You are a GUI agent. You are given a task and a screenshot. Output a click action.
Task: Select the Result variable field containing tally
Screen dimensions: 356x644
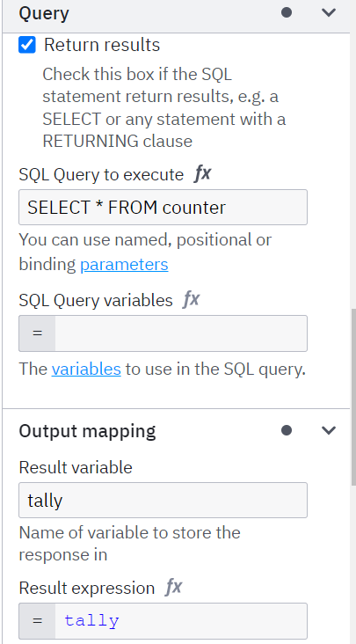[163, 501]
